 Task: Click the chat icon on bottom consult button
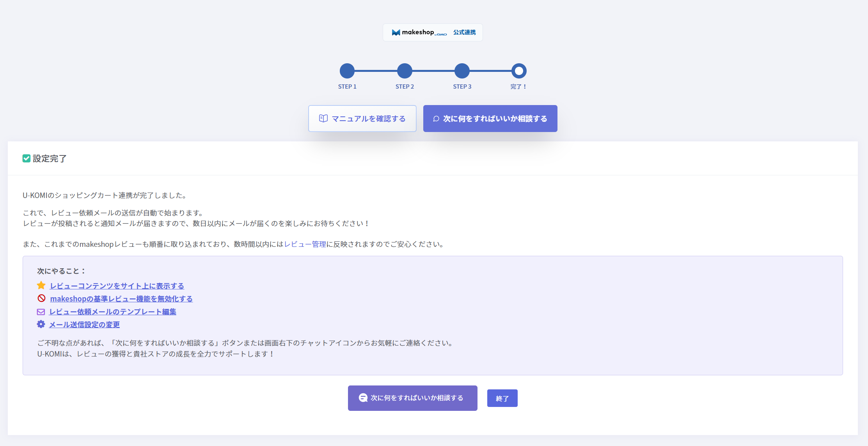coord(363,398)
